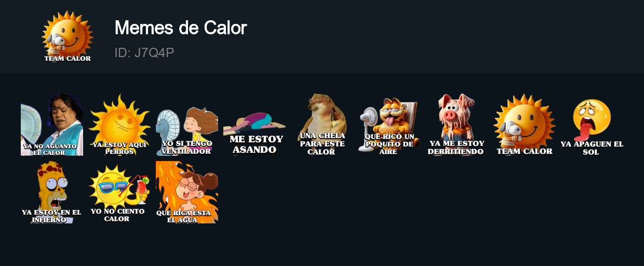Select the 'Que rica esta el agua' fire sticker
This screenshot has height=266, width=644.
pos(187,192)
